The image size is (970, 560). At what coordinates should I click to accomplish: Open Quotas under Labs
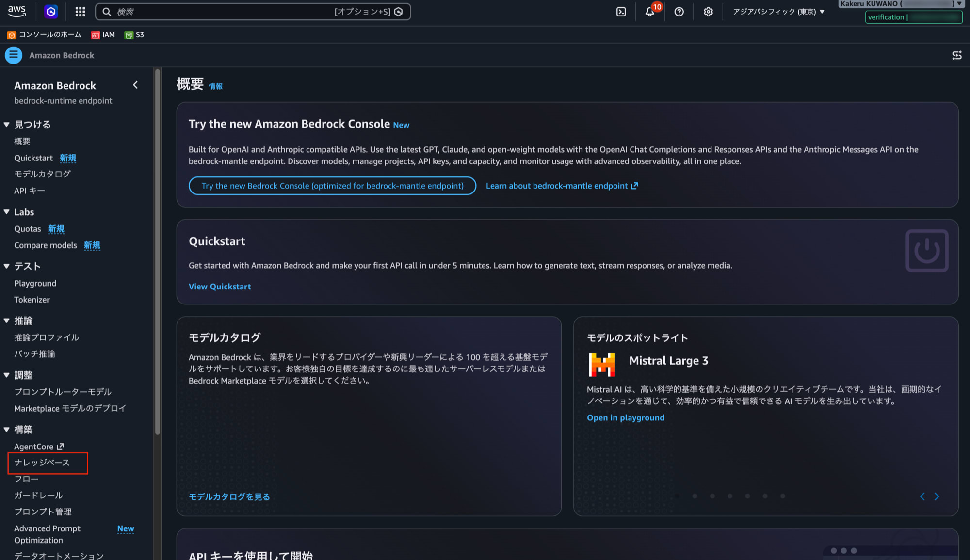28,229
